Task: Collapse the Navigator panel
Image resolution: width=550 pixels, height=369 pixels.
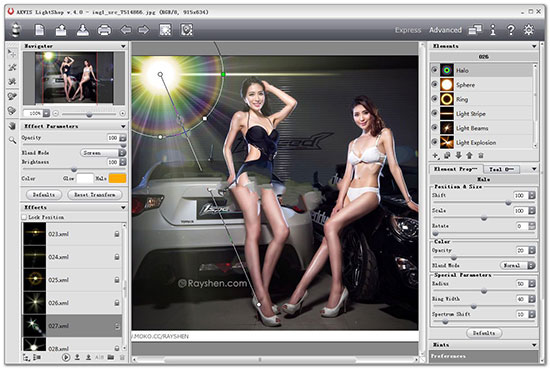Action: pyautogui.click(x=123, y=46)
